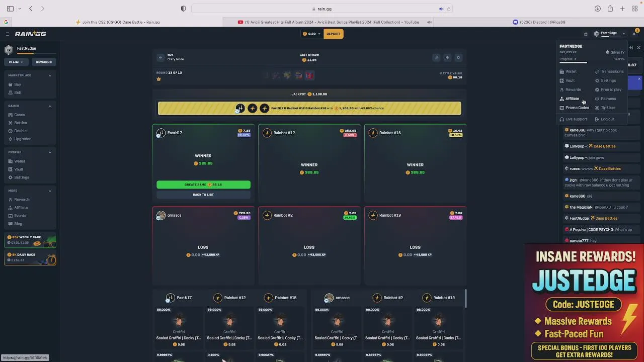Collapse the Profile section
This screenshot has height=362, width=644.
pyautogui.click(x=50, y=152)
